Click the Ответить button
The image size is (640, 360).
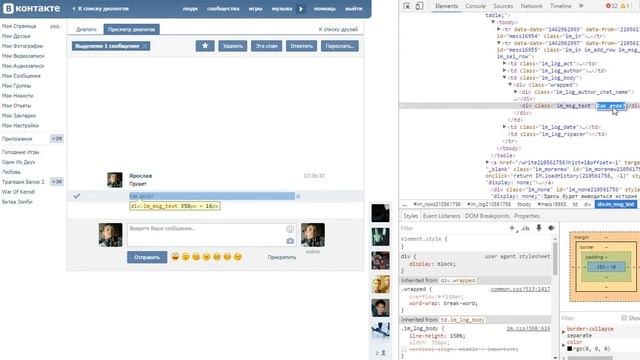point(301,46)
